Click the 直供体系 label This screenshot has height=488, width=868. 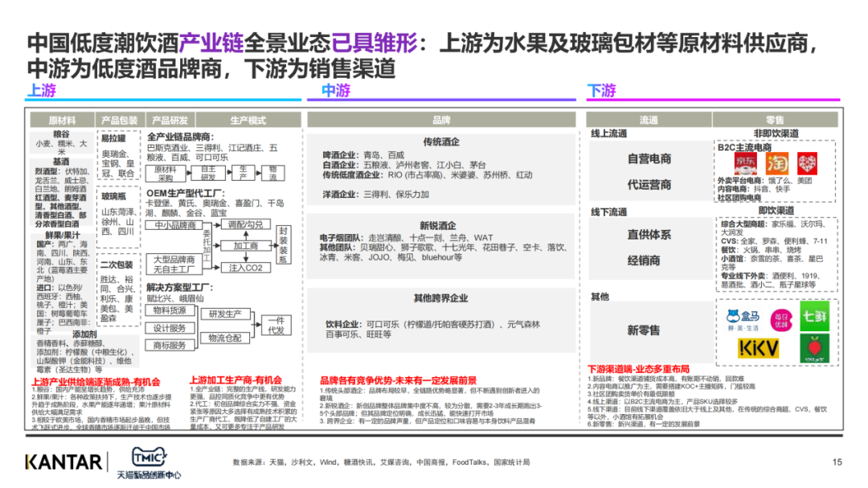[649, 235]
